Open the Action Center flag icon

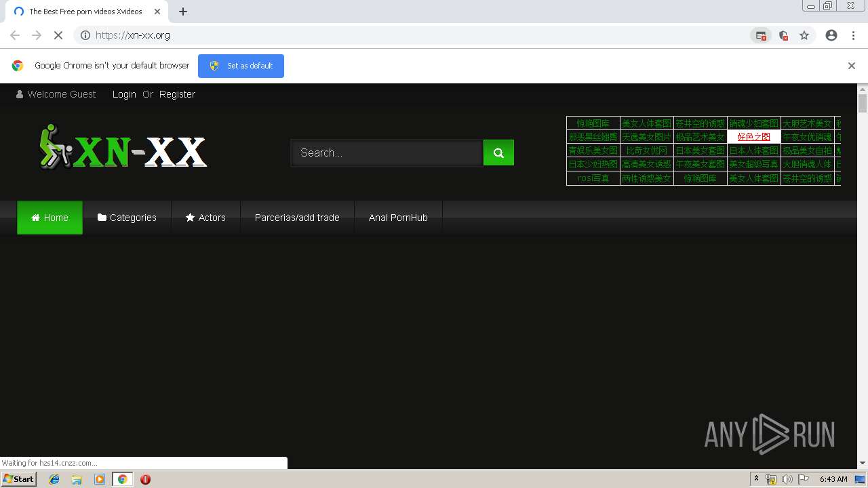point(804,479)
